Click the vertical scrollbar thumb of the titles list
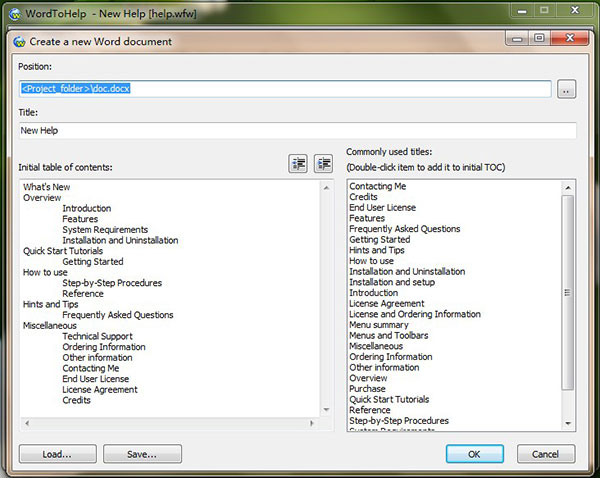Screen dimensions: 600x478 coord(568,292)
